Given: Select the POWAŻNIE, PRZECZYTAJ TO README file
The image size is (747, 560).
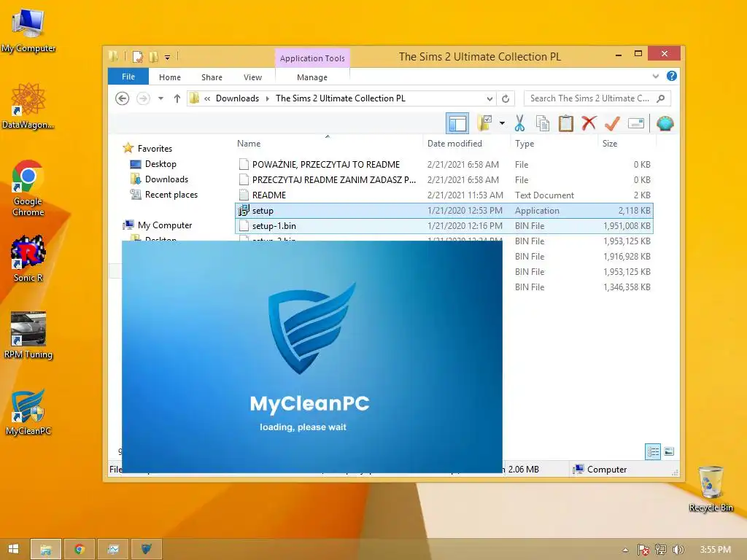Looking at the screenshot, I should click(444, 164).
